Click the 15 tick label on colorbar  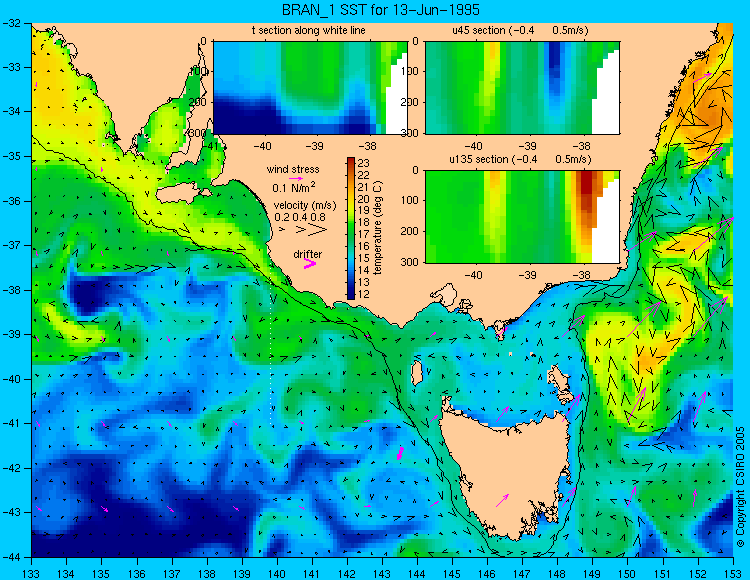(364, 258)
